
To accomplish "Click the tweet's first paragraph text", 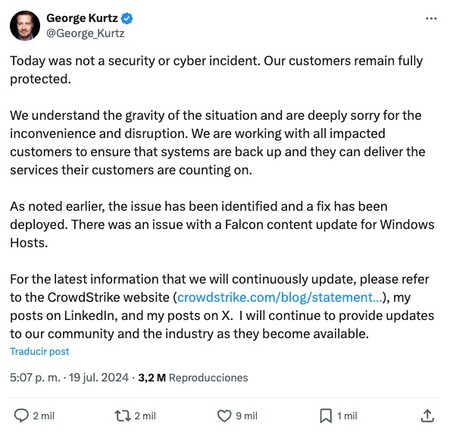I will [216, 70].
